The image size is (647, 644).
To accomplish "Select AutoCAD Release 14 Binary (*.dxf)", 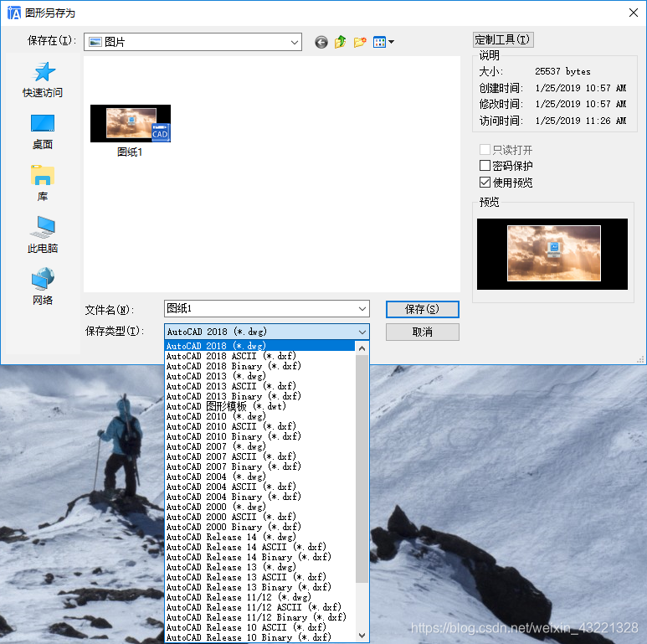I will click(x=260, y=557).
